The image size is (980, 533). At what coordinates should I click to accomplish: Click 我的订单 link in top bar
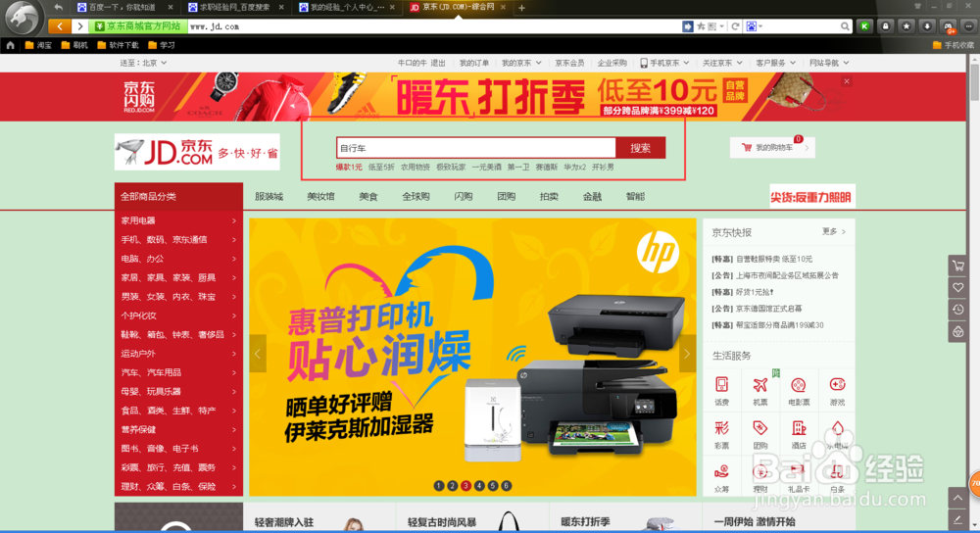(x=473, y=63)
